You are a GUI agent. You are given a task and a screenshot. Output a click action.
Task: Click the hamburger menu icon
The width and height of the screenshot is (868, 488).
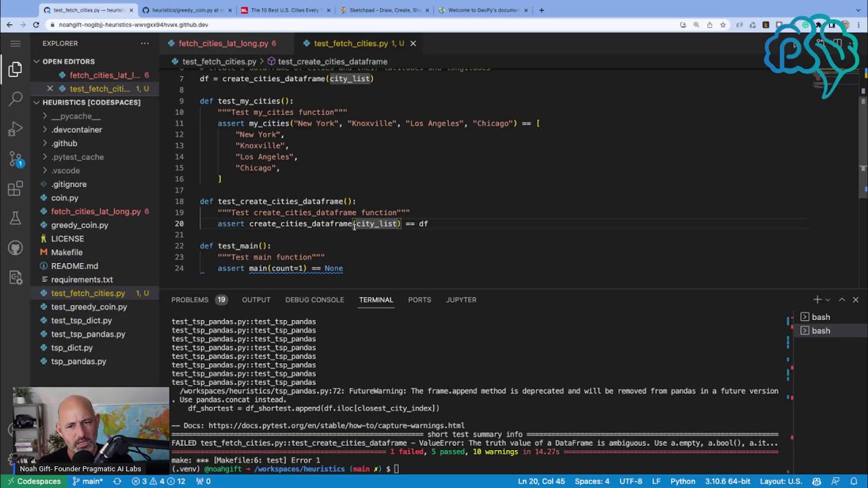point(16,43)
